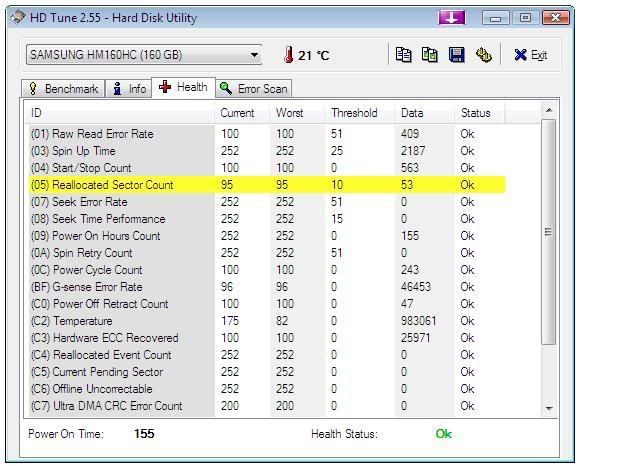Click the copy info to clipboard icon

[x=403, y=55]
